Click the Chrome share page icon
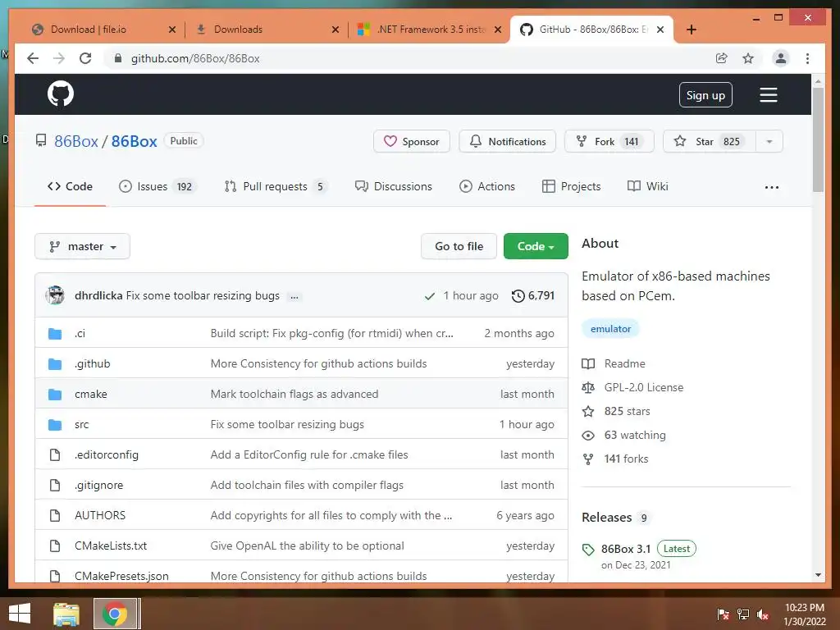Screen dimensions: 840x630 [722, 58]
